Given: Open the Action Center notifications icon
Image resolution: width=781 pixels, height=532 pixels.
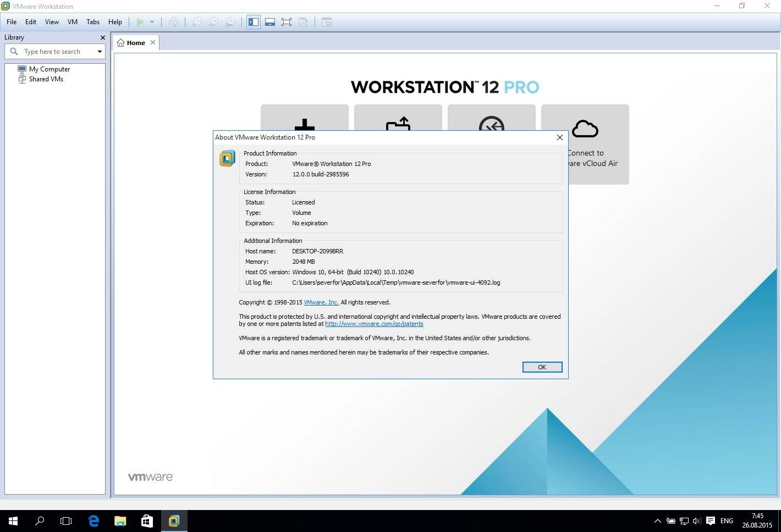Looking at the screenshot, I should 711,521.
